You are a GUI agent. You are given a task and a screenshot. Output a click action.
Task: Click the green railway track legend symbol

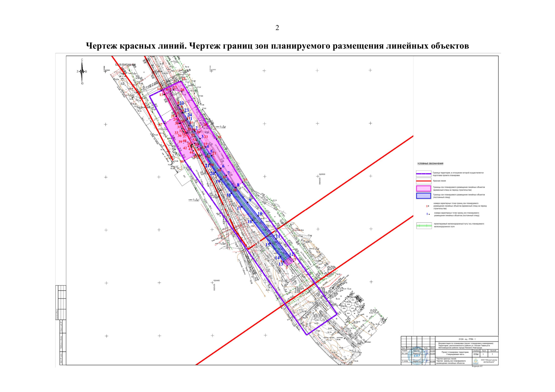424,225
